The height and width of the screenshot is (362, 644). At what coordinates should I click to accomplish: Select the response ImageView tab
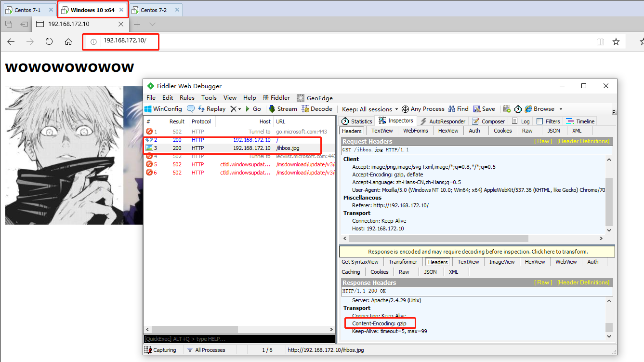502,262
